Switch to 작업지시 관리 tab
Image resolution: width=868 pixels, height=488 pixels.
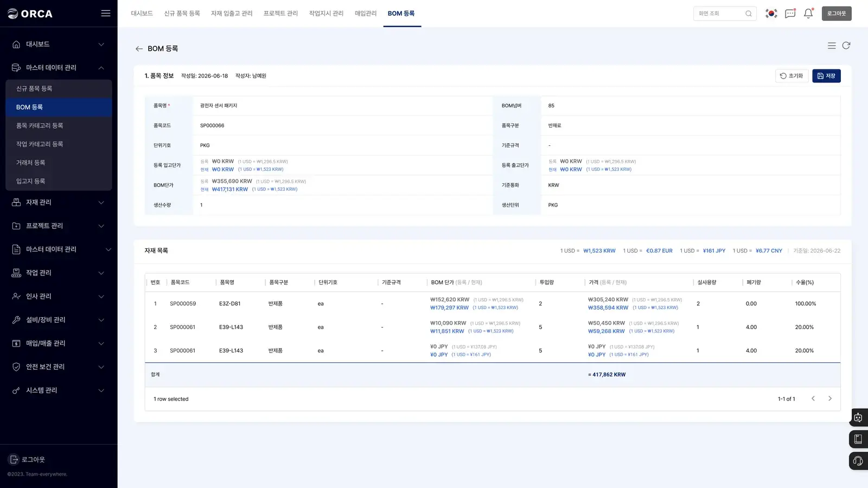[x=326, y=14]
